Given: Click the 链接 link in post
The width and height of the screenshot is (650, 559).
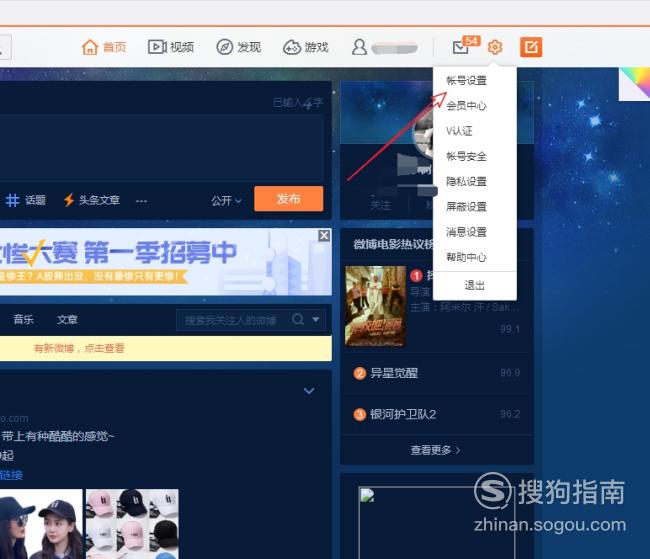Looking at the screenshot, I should click(x=11, y=475).
